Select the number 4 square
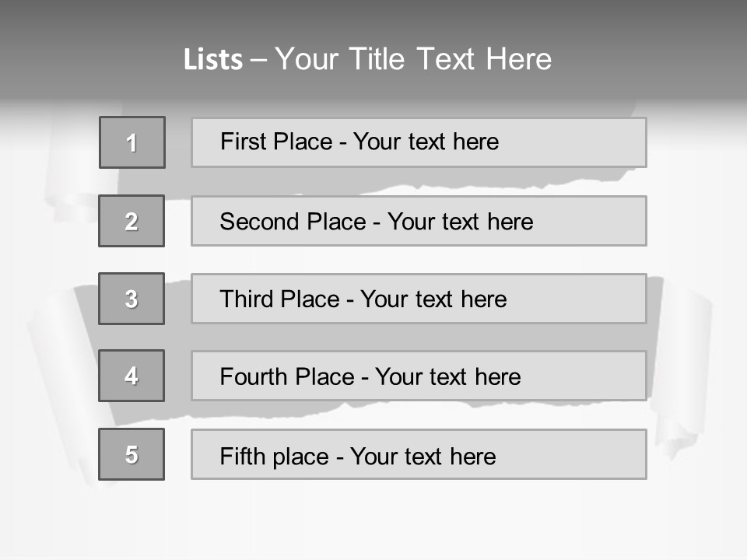747x560 pixels. [132, 376]
